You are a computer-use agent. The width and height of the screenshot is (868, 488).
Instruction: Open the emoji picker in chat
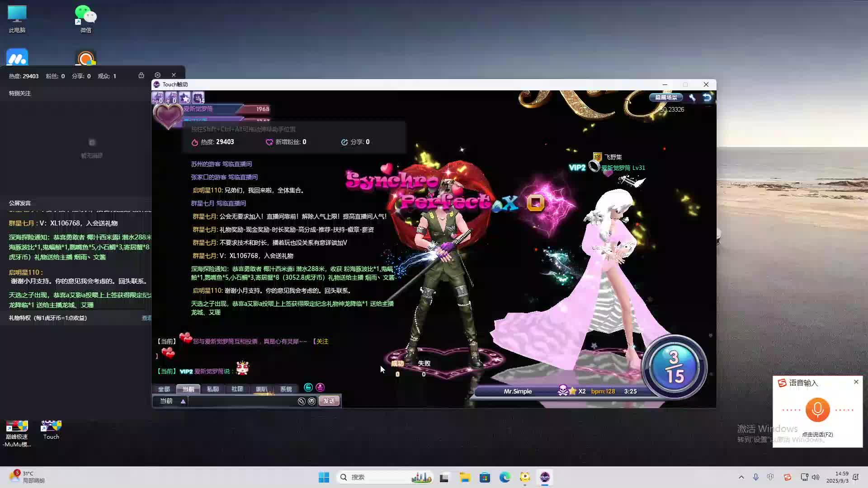tap(311, 401)
